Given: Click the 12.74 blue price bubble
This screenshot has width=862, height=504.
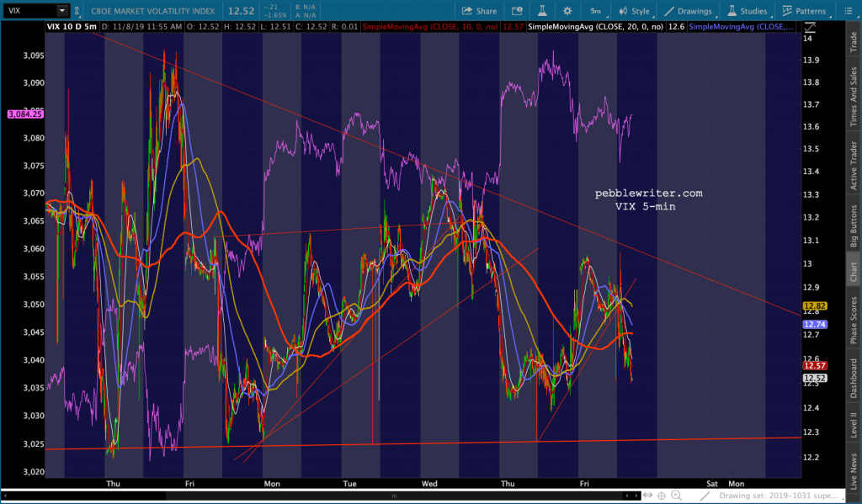Looking at the screenshot, I should click(x=815, y=324).
